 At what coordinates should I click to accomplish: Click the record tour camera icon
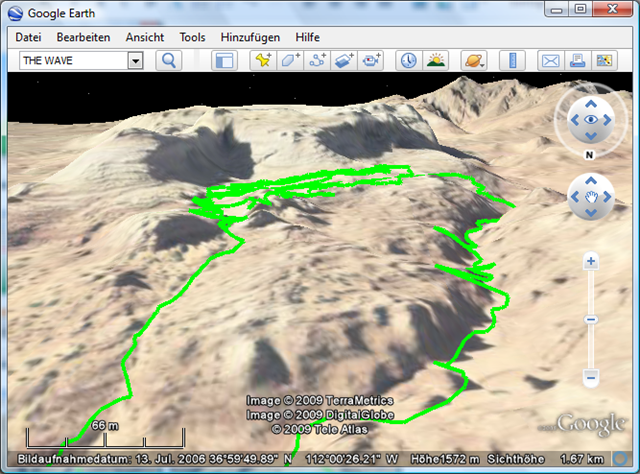(x=371, y=60)
